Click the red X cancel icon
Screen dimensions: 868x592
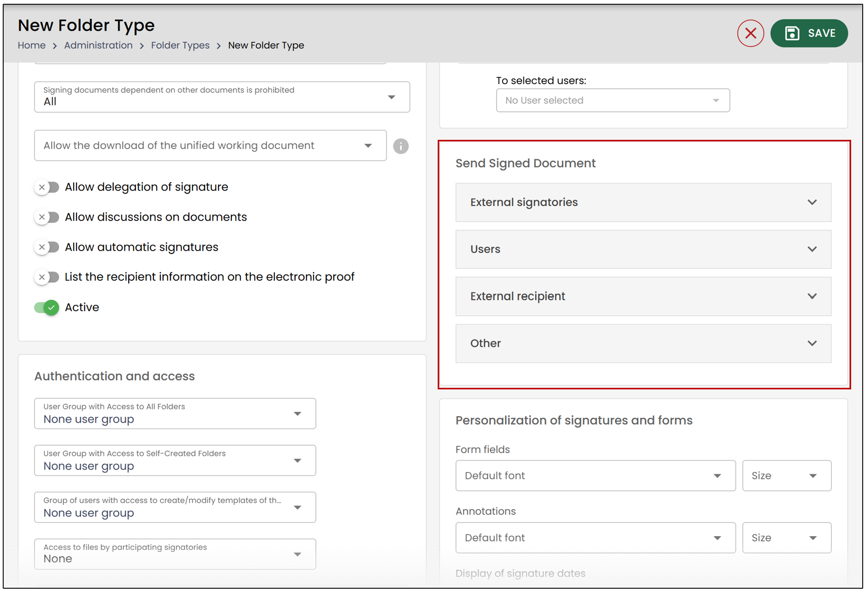pyautogui.click(x=750, y=33)
